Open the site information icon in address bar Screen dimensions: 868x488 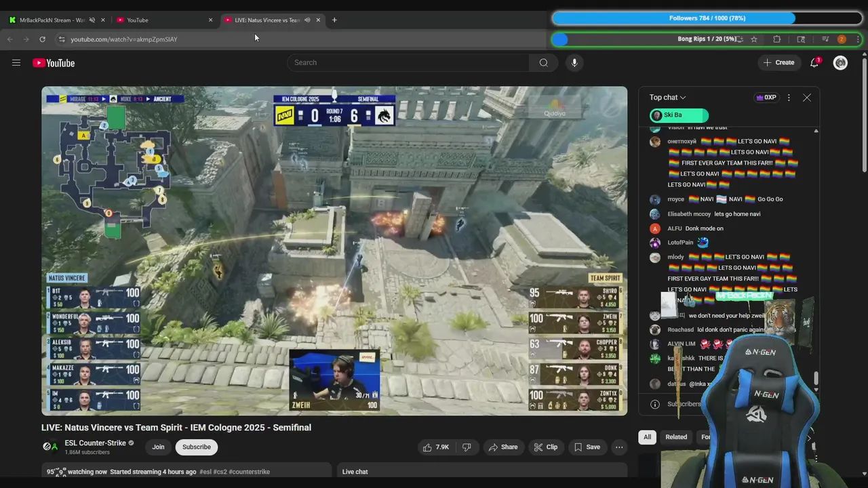point(62,39)
